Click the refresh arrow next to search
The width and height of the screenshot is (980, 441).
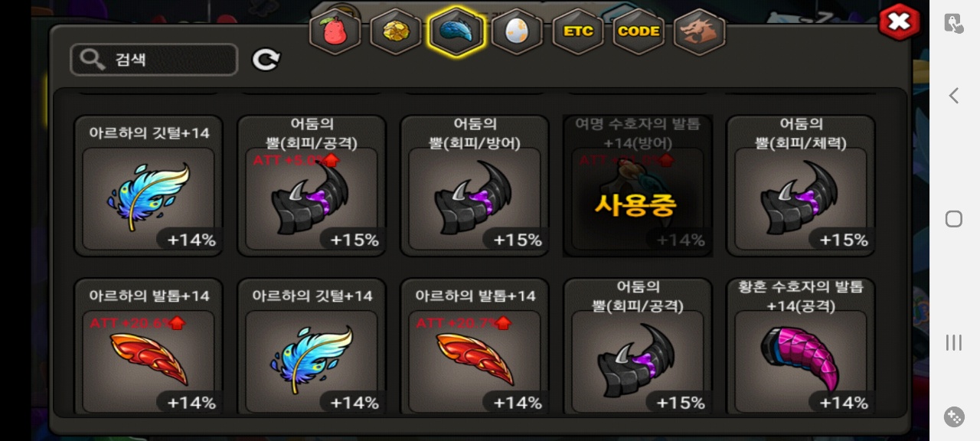(x=266, y=60)
